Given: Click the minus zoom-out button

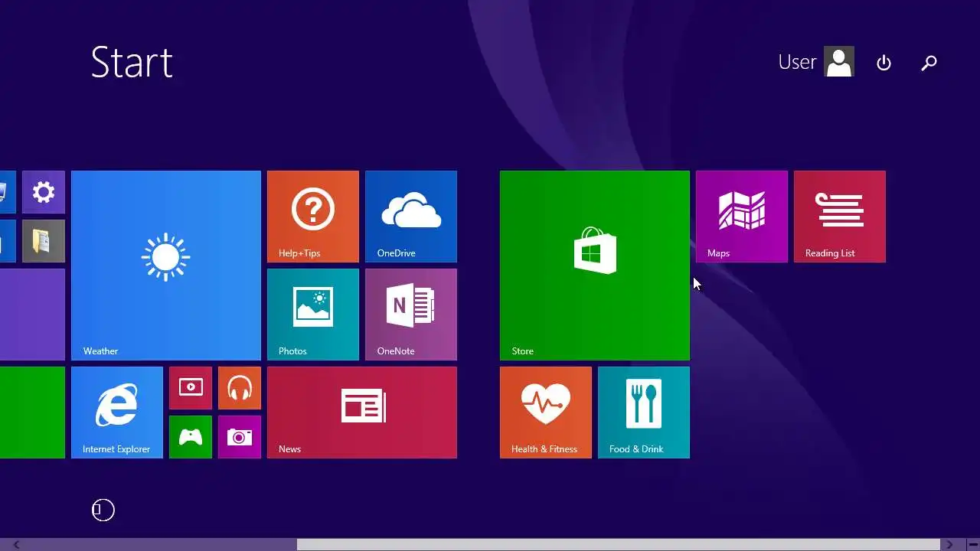Looking at the screenshot, I should [x=973, y=545].
